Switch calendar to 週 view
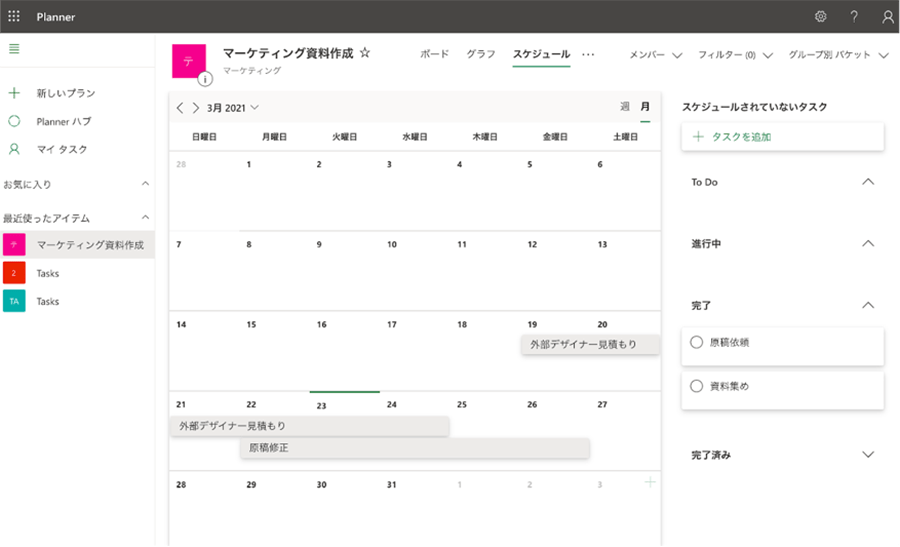The width and height of the screenshot is (900, 547). (x=625, y=106)
